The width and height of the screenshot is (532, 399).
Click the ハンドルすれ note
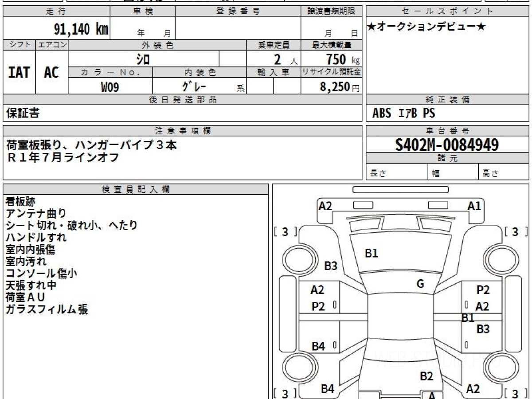pyautogui.click(x=36, y=237)
